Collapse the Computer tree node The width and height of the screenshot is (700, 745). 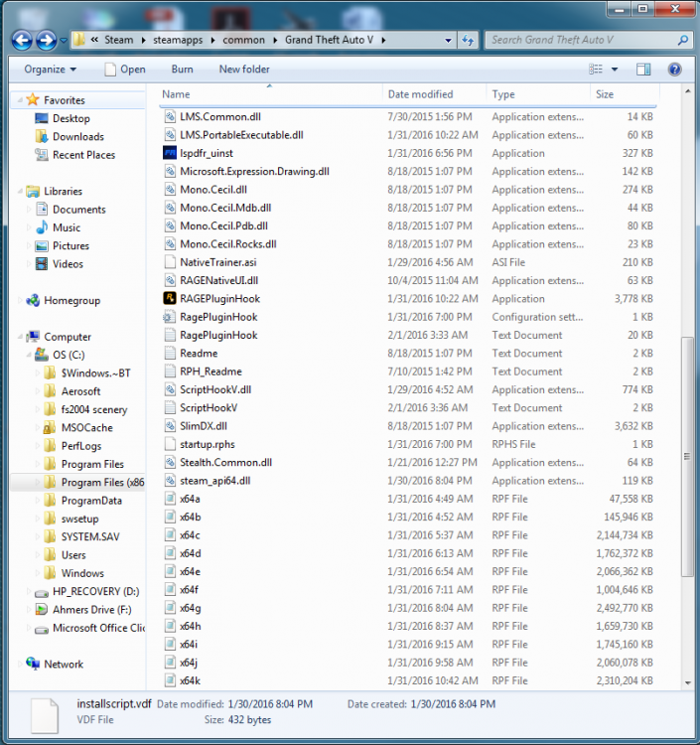20,337
